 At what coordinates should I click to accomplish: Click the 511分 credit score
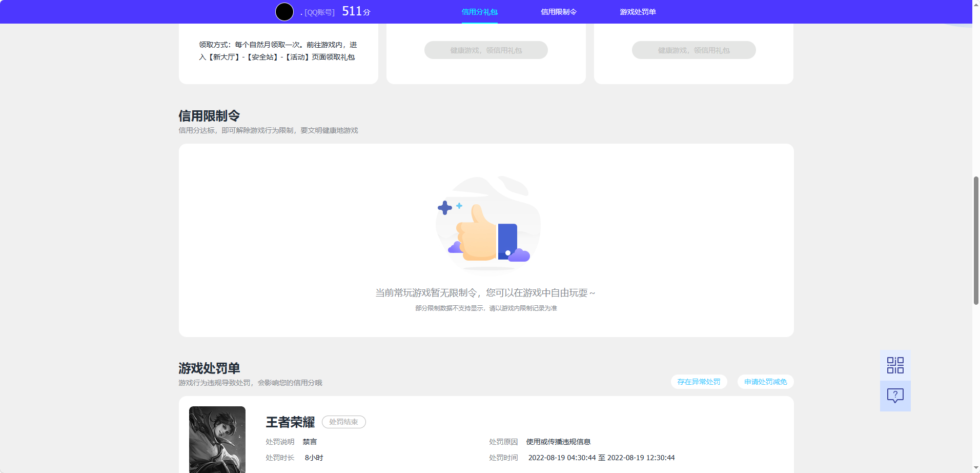tap(356, 11)
